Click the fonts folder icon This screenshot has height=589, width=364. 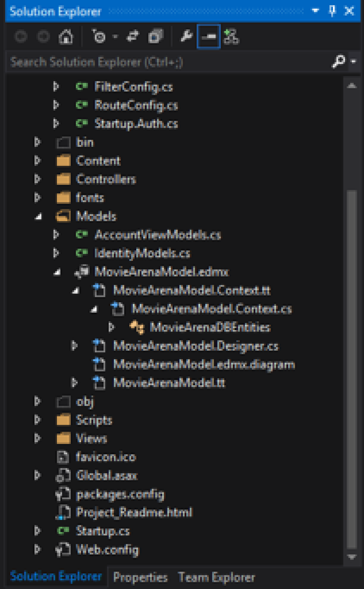(63, 198)
